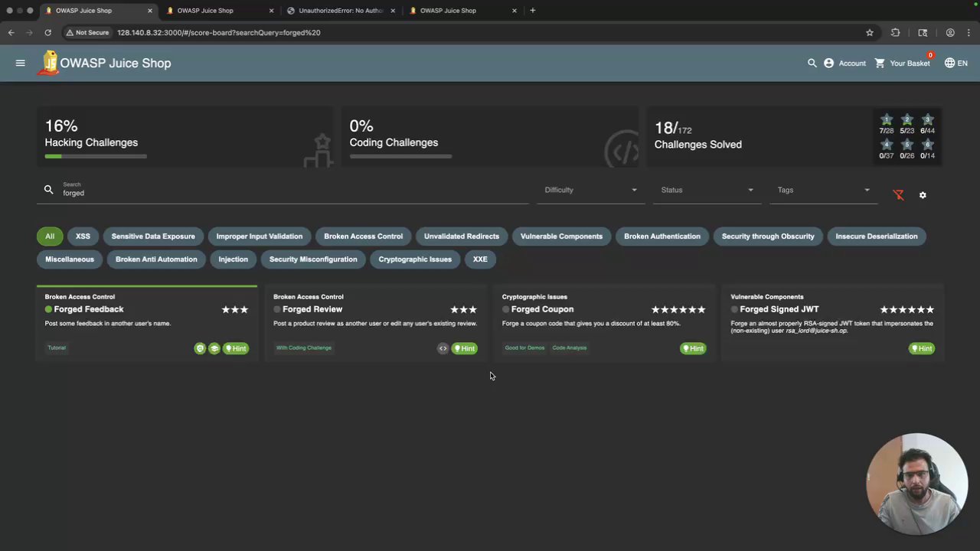Toggle the XSS category chip
This screenshot has height=551, width=980.
(83, 236)
